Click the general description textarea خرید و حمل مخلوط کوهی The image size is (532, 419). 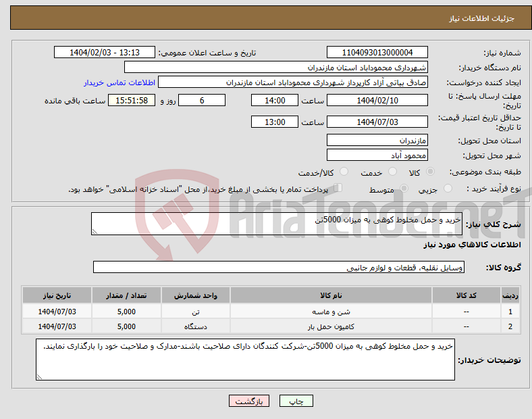coord(277,224)
